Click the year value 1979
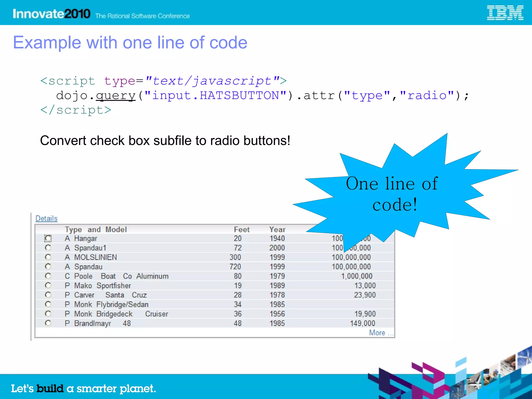 click(277, 276)
